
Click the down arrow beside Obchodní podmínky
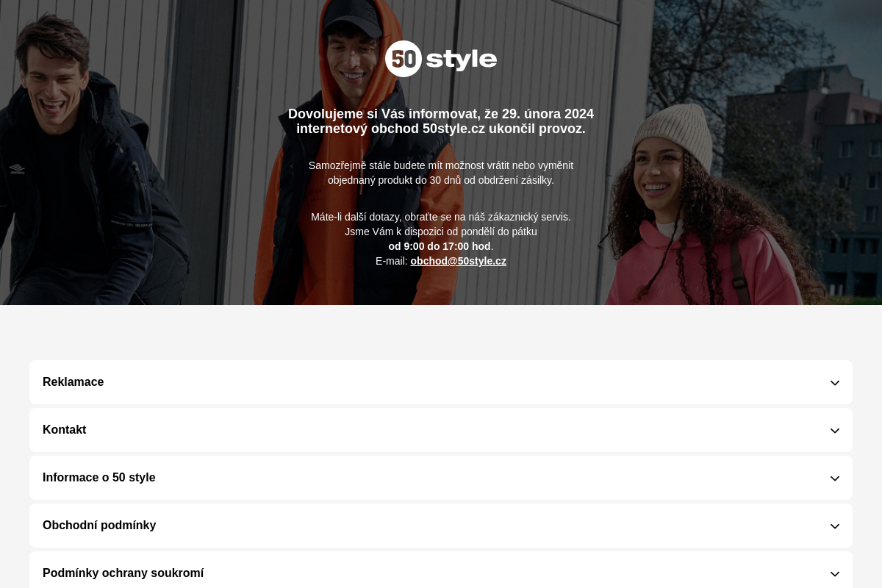[835, 526]
